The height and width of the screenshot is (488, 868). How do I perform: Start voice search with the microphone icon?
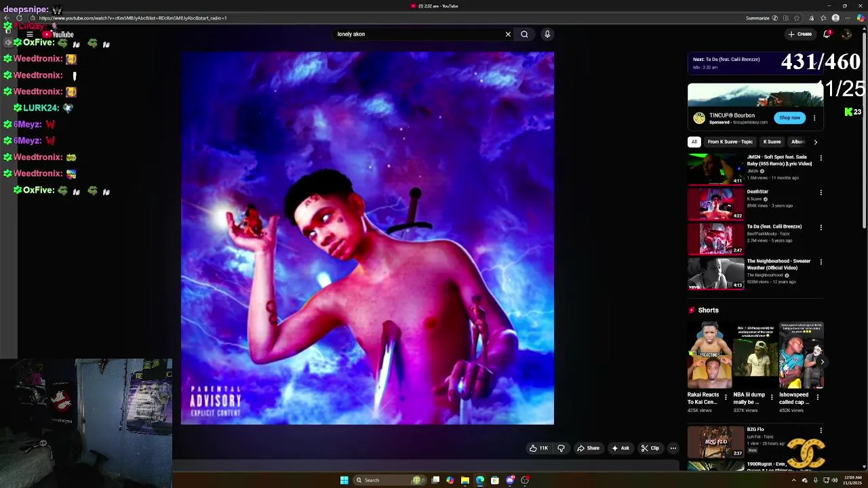(547, 34)
